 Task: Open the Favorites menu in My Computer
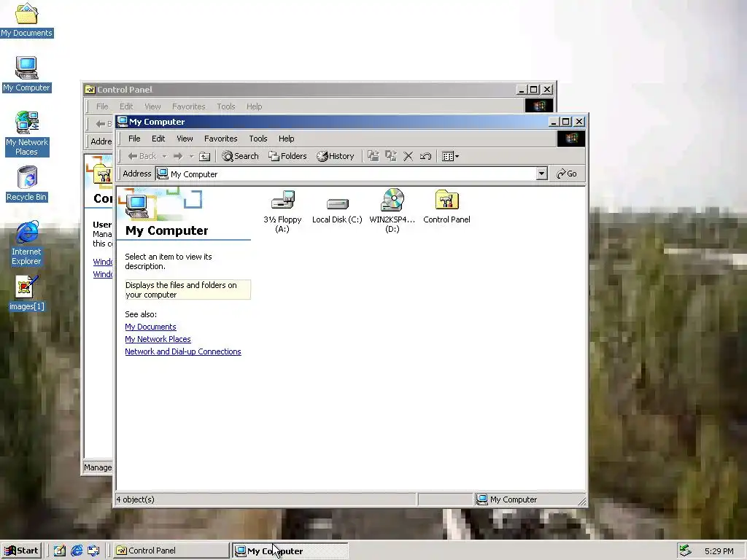click(220, 139)
